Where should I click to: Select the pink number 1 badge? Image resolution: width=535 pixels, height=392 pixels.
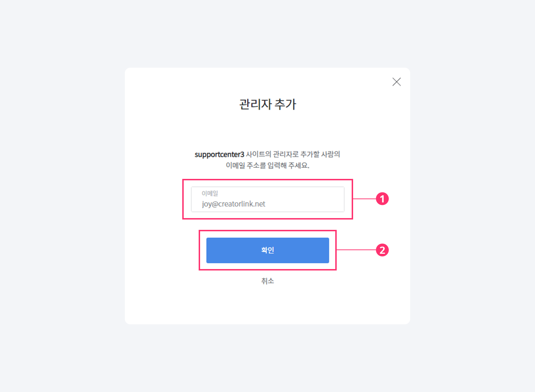coord(382,199)
